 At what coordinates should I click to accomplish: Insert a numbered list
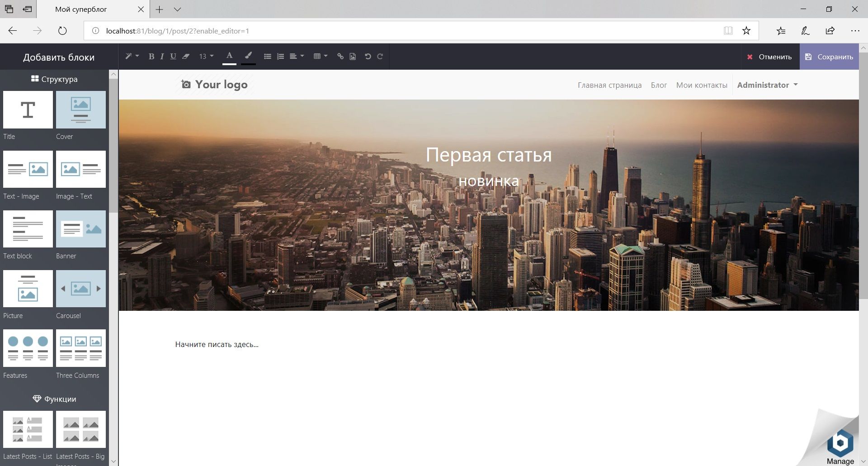[x=281, y=56]
